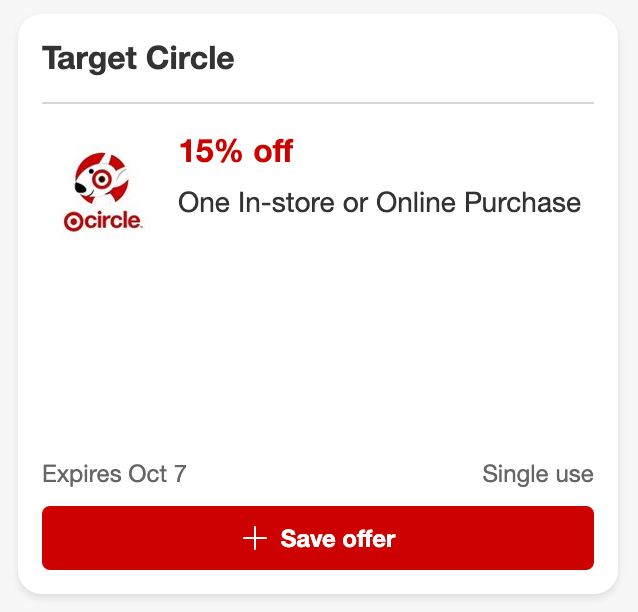Screen dimensions: 638x612
Task: Click the word 'Target' in the heading
Action: [87, 58]
